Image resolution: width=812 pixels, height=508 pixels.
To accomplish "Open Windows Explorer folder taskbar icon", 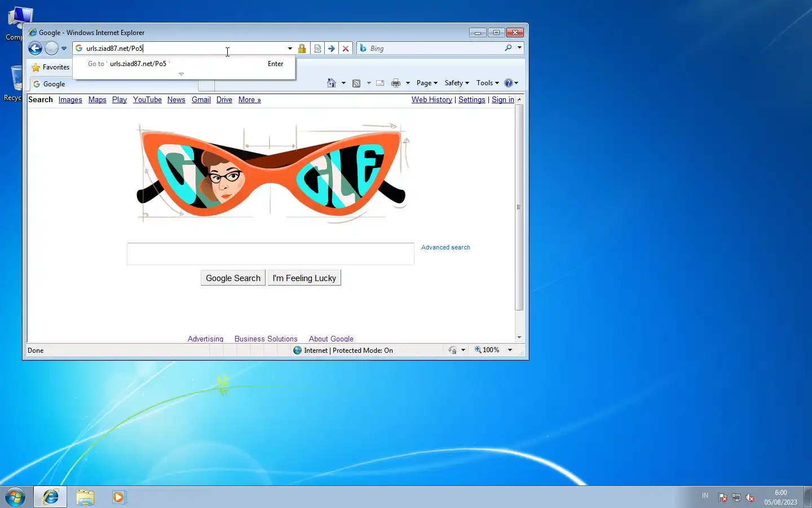I will tap(85, 497).
